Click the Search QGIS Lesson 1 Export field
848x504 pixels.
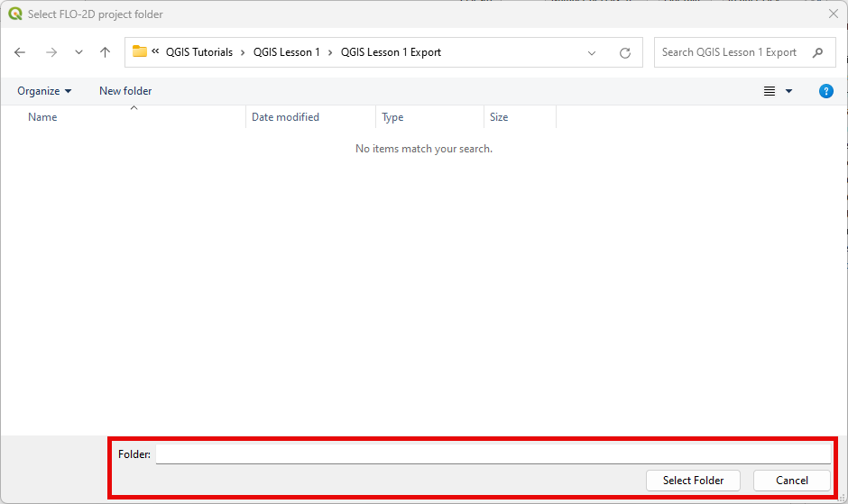point(729,52)
